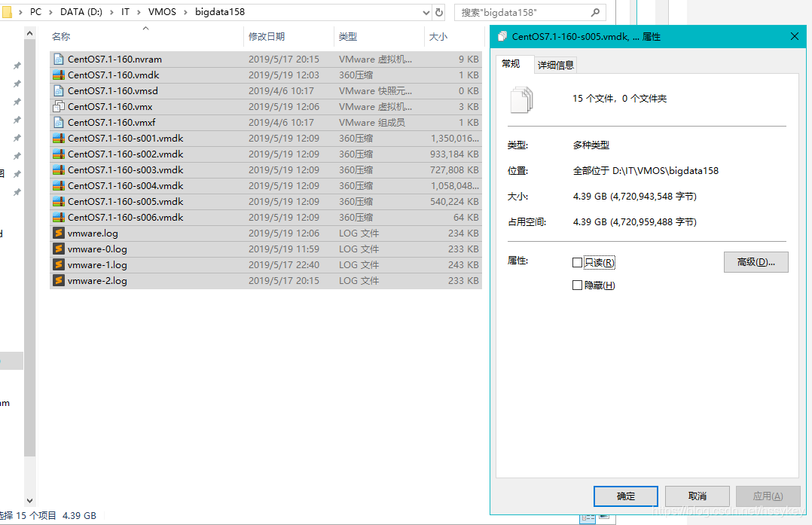
Task: Go to the PC breadcrumb
Action: point(35,12)
